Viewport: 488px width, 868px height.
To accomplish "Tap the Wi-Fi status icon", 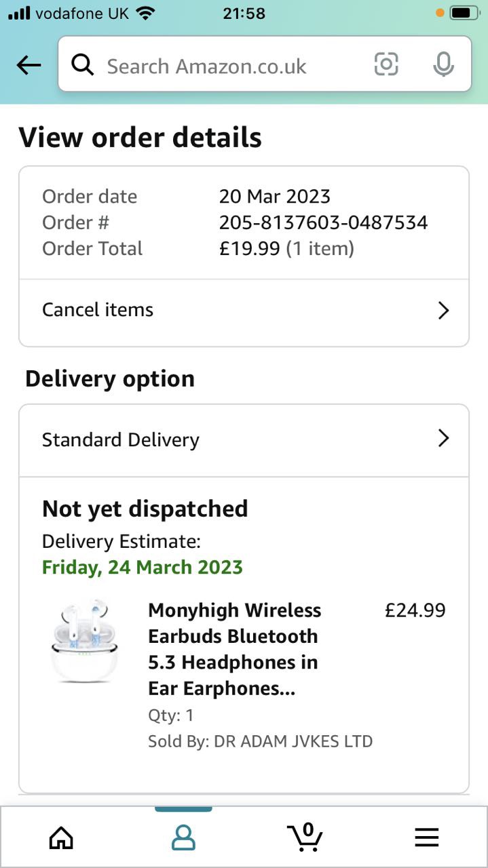I will 145,13.
